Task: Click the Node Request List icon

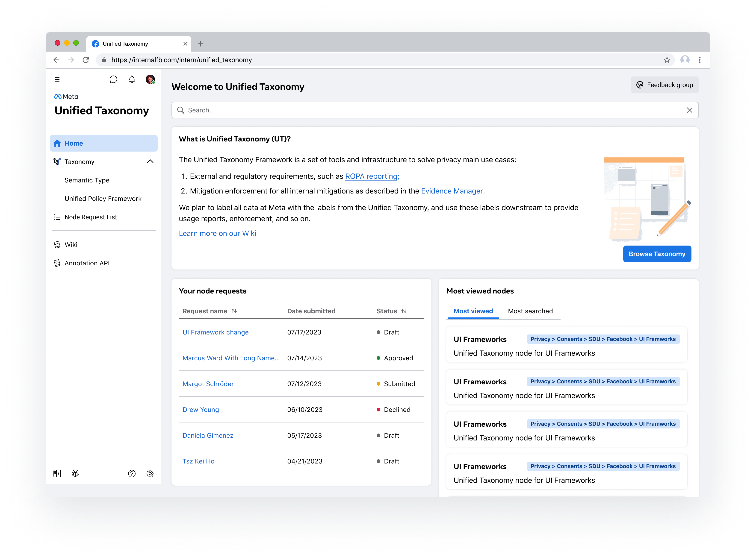Action: pos(57,217)
